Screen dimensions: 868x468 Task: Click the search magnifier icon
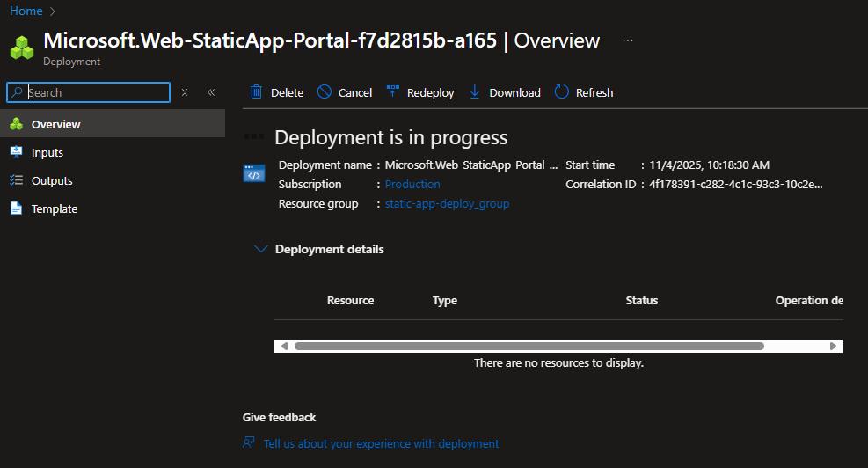[x=18, y=92]
